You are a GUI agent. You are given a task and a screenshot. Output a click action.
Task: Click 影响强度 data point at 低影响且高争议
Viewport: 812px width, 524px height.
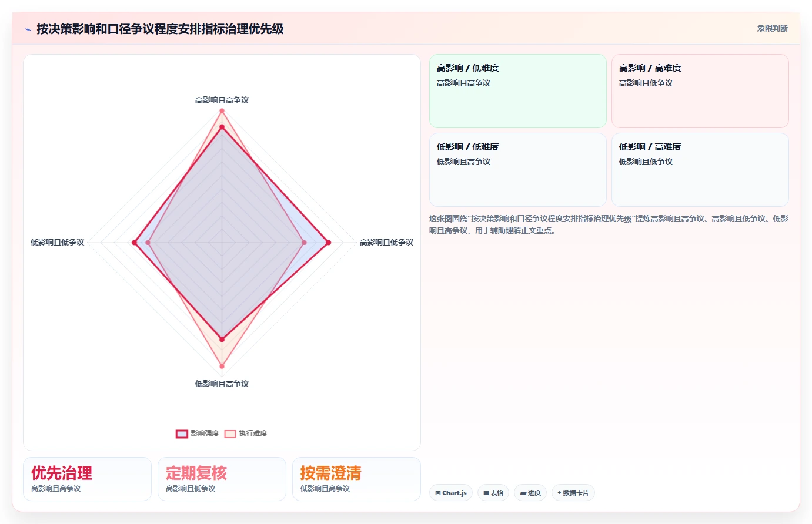coord(222,340)
